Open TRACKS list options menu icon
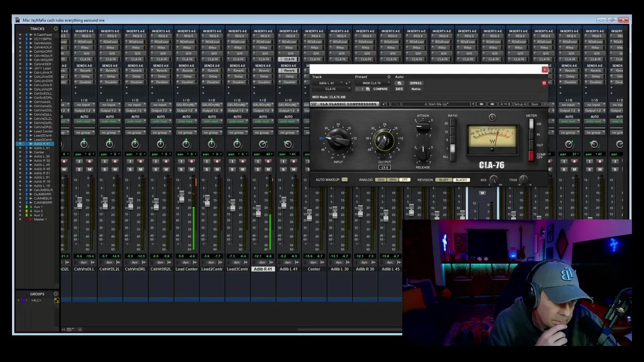This screenshot has width=644, height=362. [56, 29]
